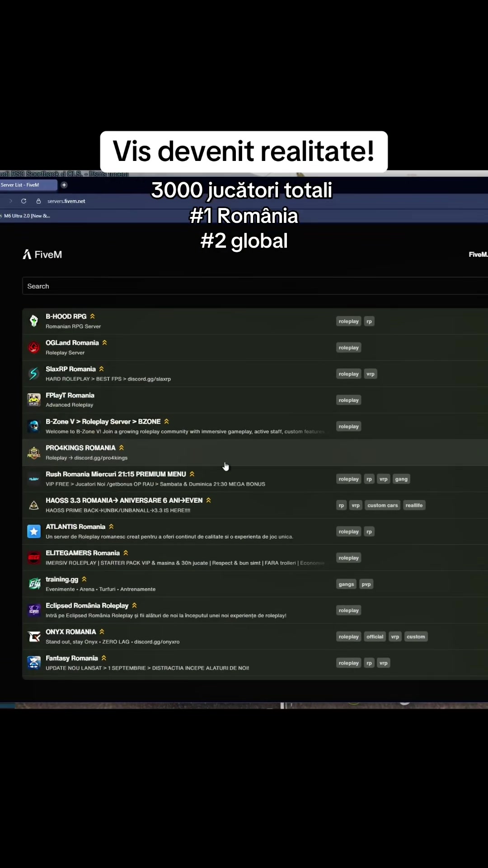488x868 pixels.
Task: Click the B-HOOD RPG server icon
Action: tap(34, 321)
